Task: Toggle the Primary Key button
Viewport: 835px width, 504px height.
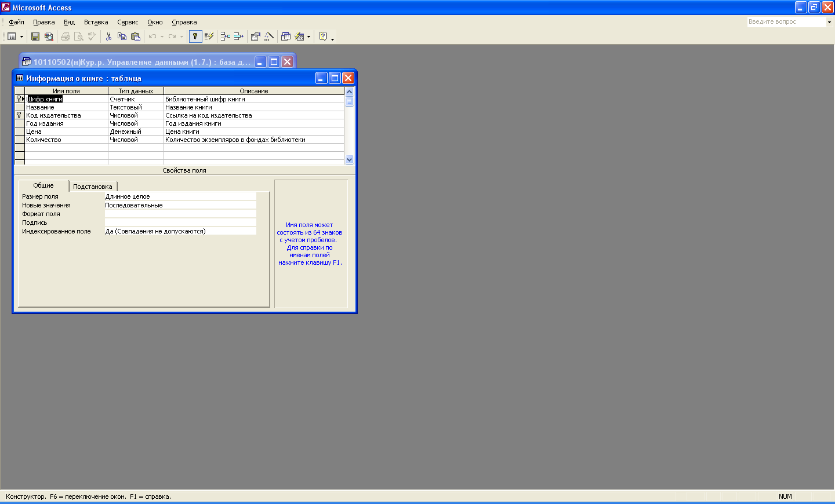Action: [x=195, y=36]
